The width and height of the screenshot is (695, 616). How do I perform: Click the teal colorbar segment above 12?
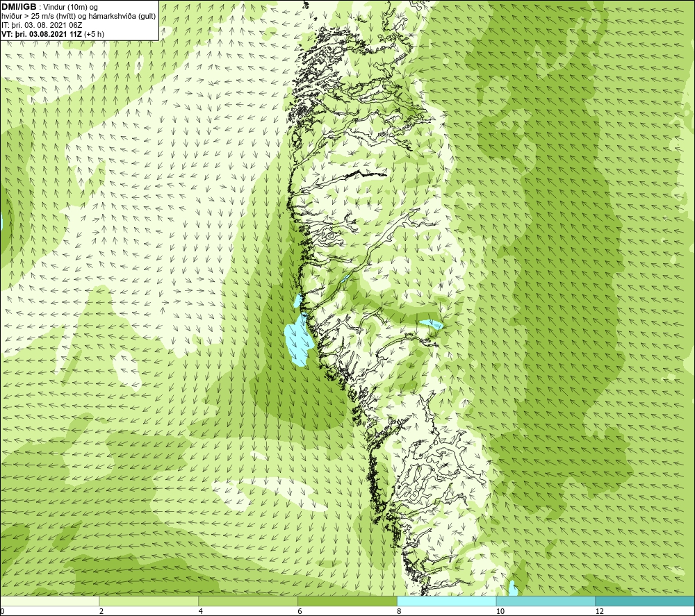[x=645, y=601]
